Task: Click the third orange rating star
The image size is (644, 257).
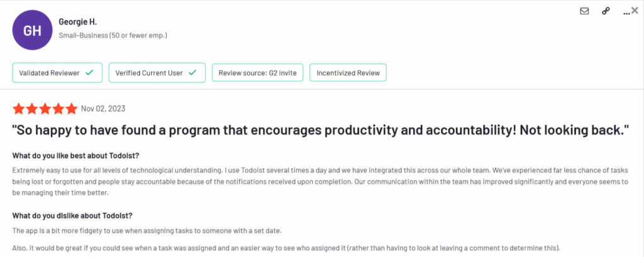Action: 45,109
